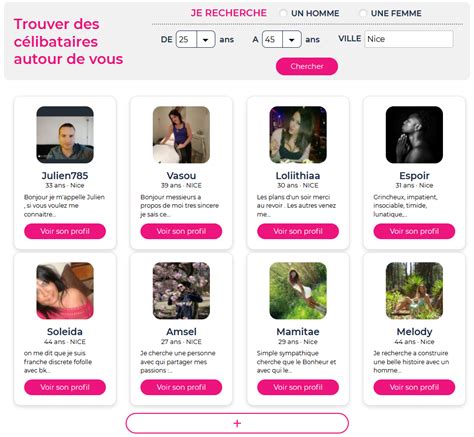Click the Chercher search button
The height and width of the screenshot is (437, 474).
[x=307, y=66]
